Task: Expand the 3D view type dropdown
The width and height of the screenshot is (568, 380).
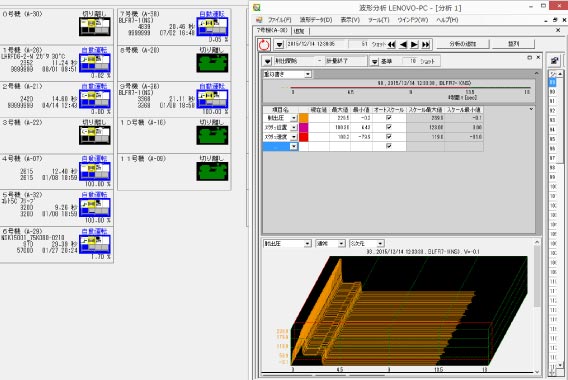Action: pos(366,244)
